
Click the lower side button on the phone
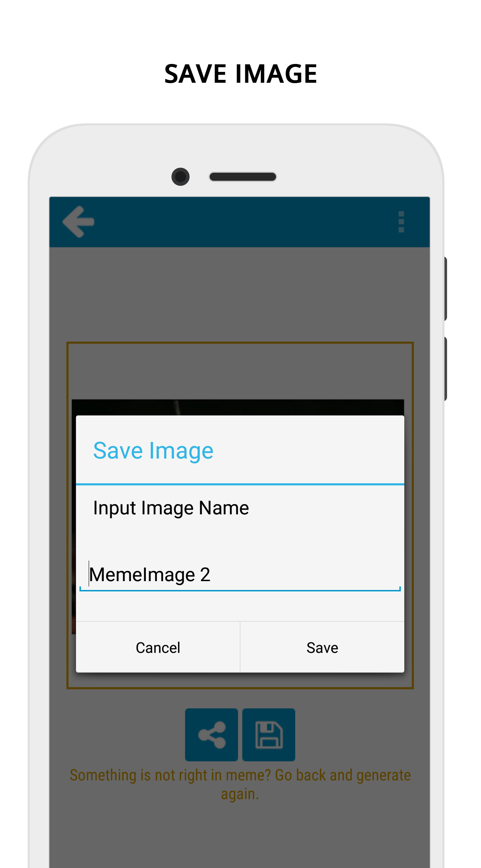(446, 369)
